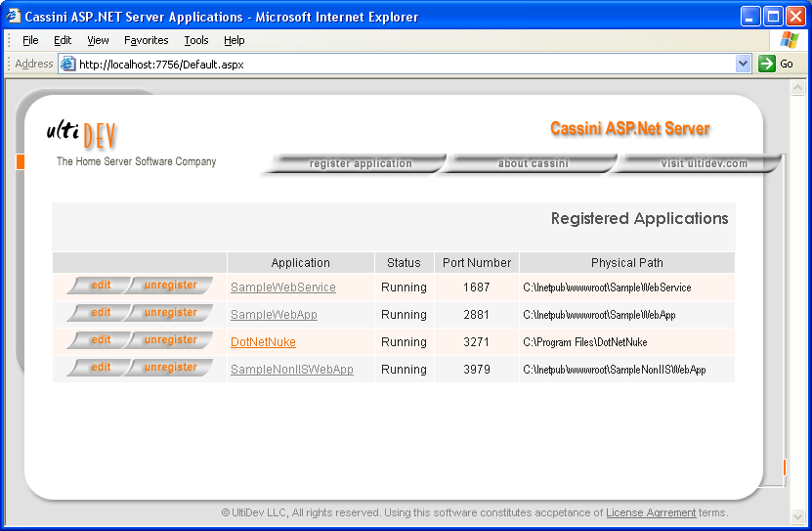
Task: Click the about cassini tab
Action: pos(533,163)
